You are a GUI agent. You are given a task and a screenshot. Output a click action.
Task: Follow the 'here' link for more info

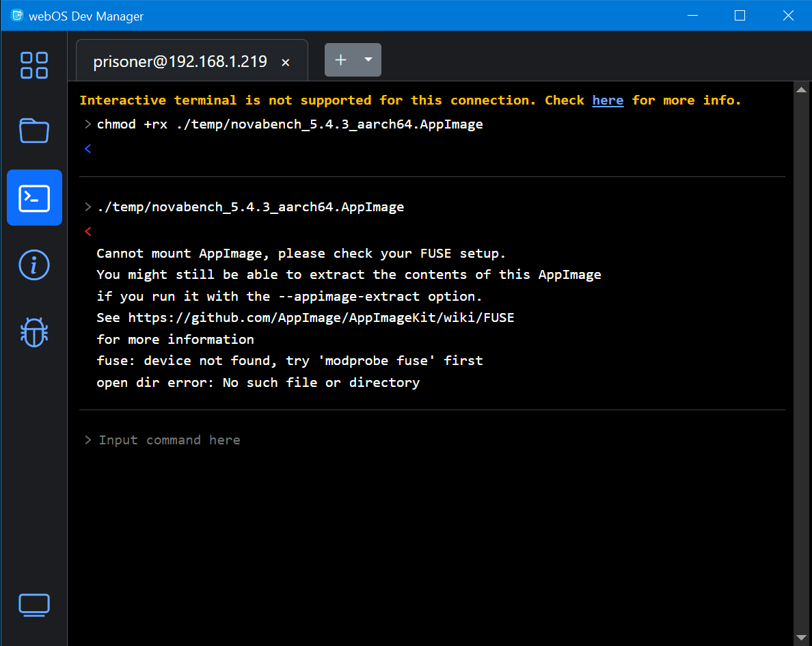point(608,100)
